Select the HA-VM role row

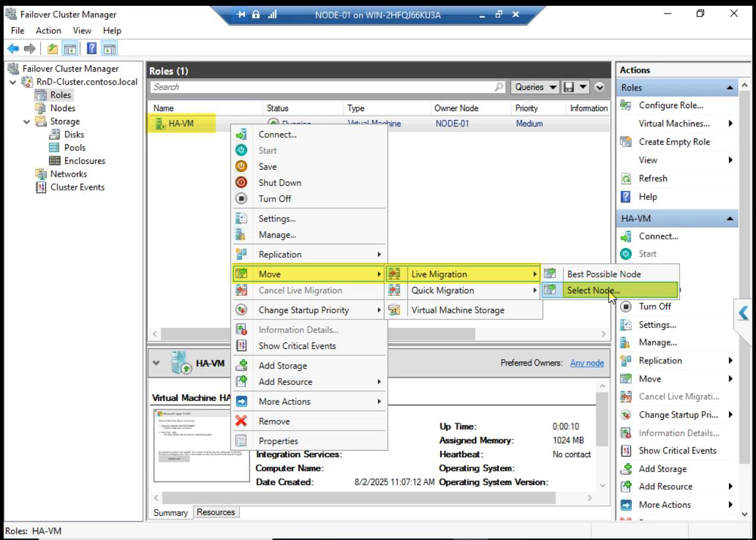click(378, 124)
